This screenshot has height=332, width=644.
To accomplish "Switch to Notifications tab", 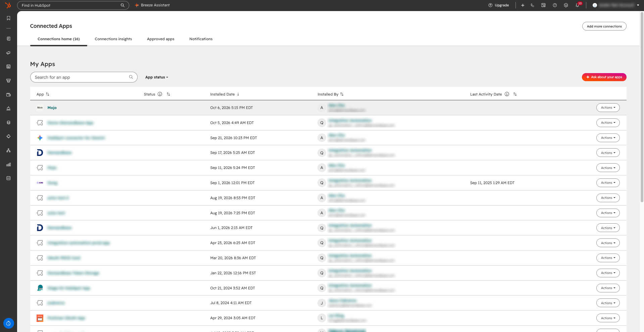I will coord(201,39).
